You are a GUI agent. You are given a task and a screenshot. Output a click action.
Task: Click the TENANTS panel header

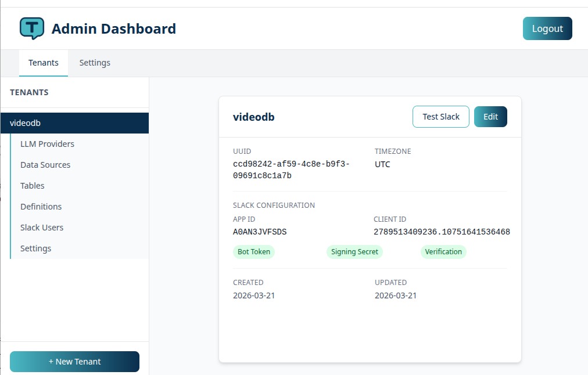click(29, 92)
